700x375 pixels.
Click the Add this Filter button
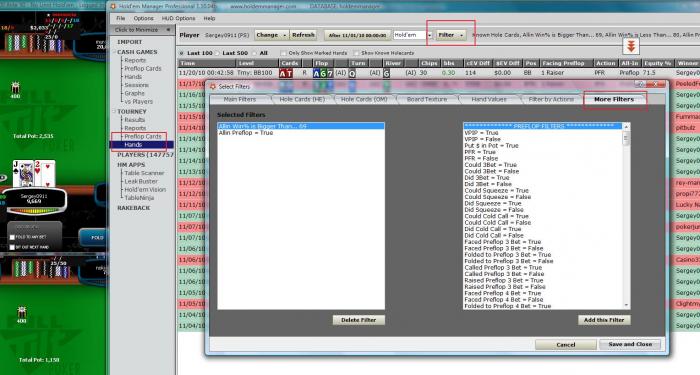click(x=604, y=320)
